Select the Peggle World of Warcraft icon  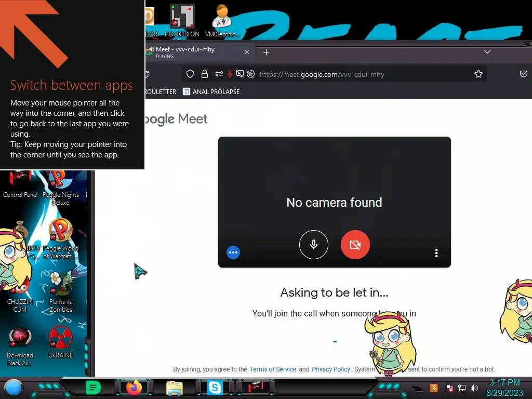(x=60, y=240)
